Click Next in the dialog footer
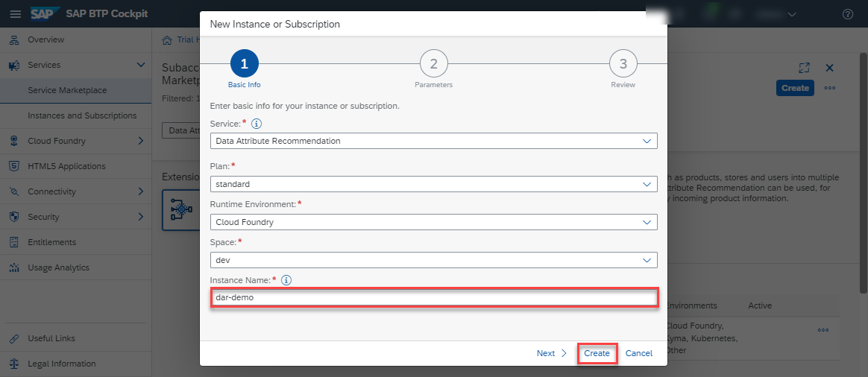The width and height of the screenshot is (868, 377). (x=552, y=353)
